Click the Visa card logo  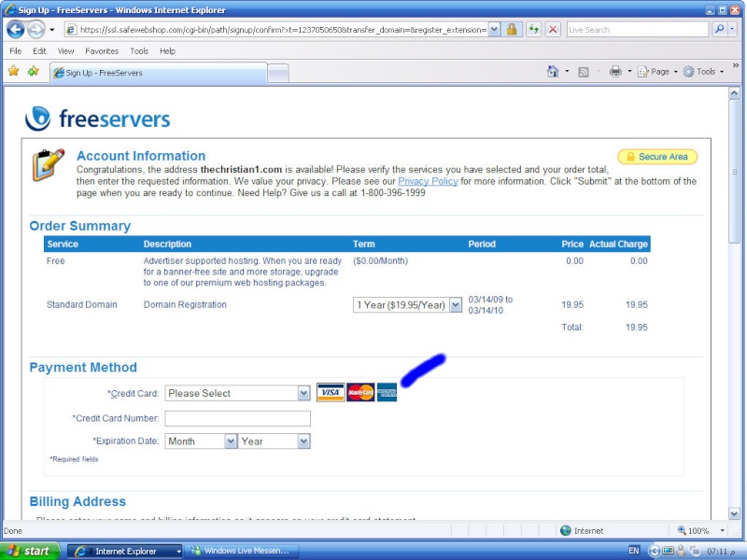[x=331, y=393]
